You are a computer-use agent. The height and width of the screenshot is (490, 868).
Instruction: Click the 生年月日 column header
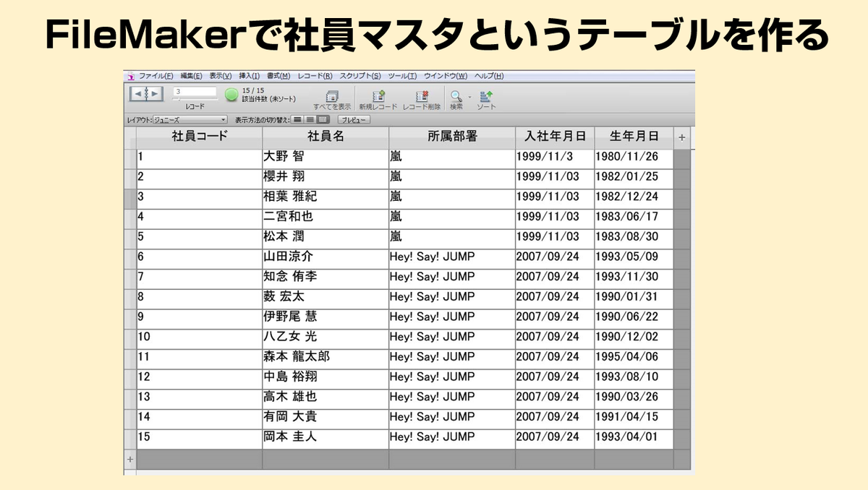[634, 137]
